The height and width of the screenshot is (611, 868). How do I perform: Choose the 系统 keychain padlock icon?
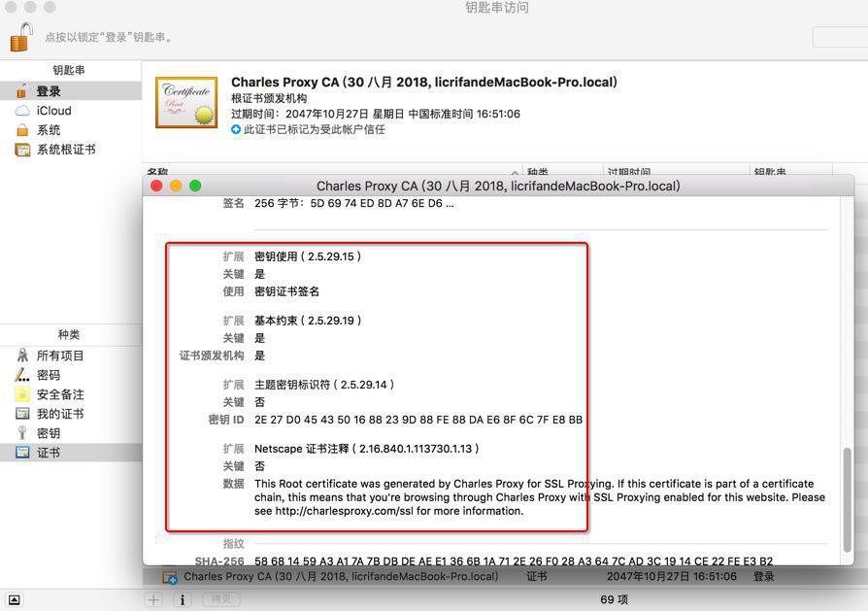tap(22, 130)
